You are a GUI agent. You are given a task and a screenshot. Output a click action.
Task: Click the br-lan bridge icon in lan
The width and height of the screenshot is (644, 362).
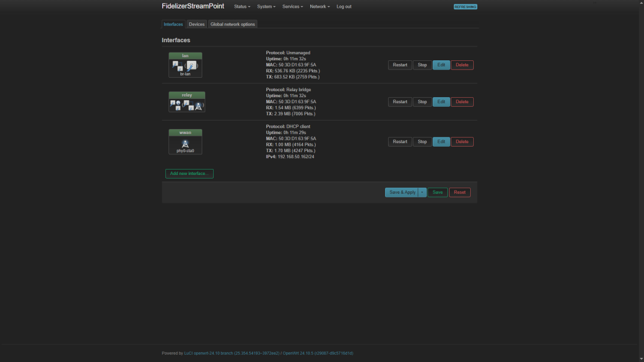tap(177, 66)
